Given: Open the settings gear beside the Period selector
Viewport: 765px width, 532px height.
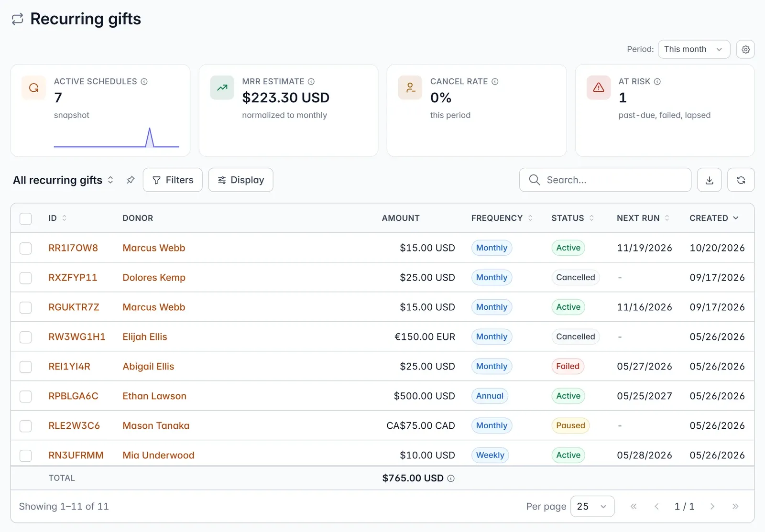Looking at the screenshot, I should coord(745,49).
